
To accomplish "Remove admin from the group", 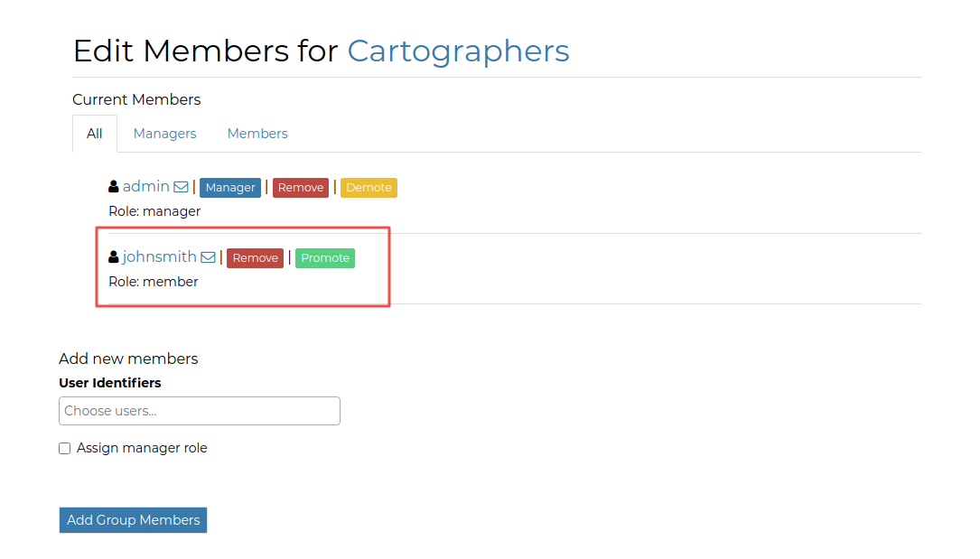I will 300,187.
